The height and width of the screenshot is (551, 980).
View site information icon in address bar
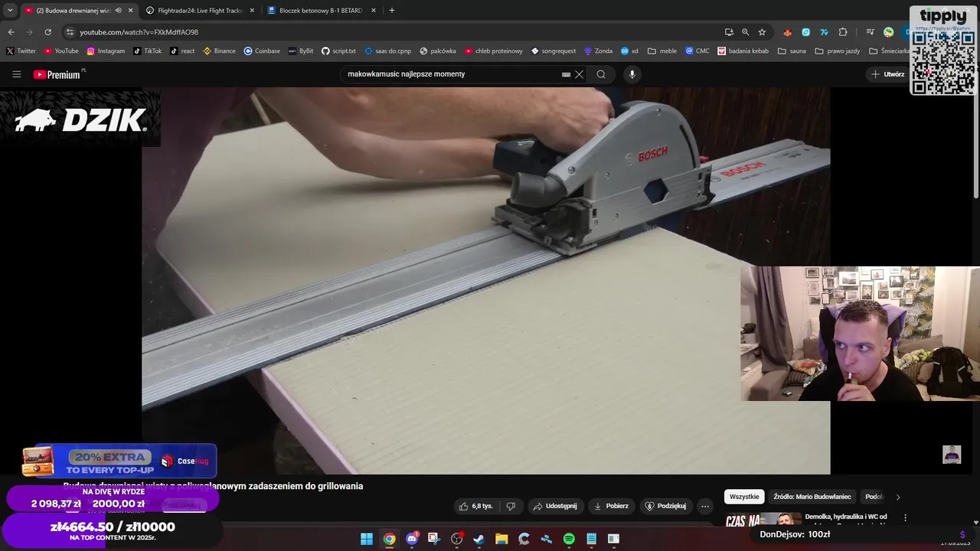click(x=70, y=32)
